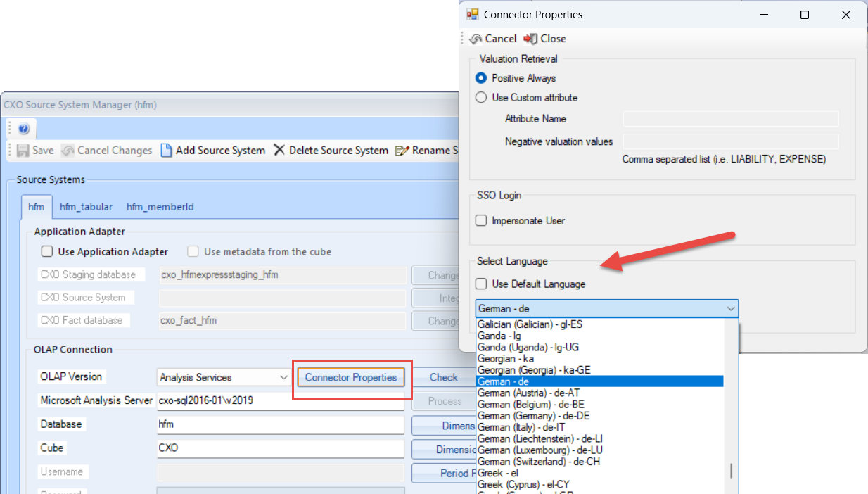
Task: Click the Rename source system pencil icon
Action: [402, 151]
